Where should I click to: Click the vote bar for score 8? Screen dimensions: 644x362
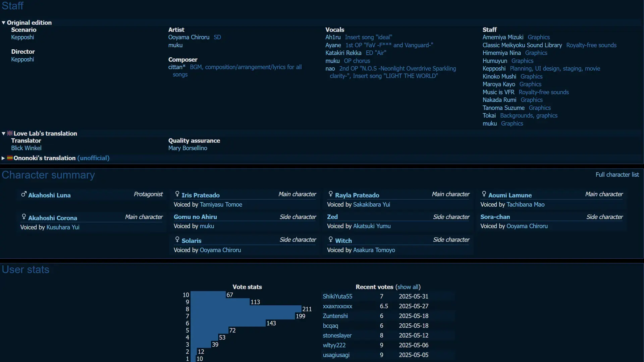(246, 309)
